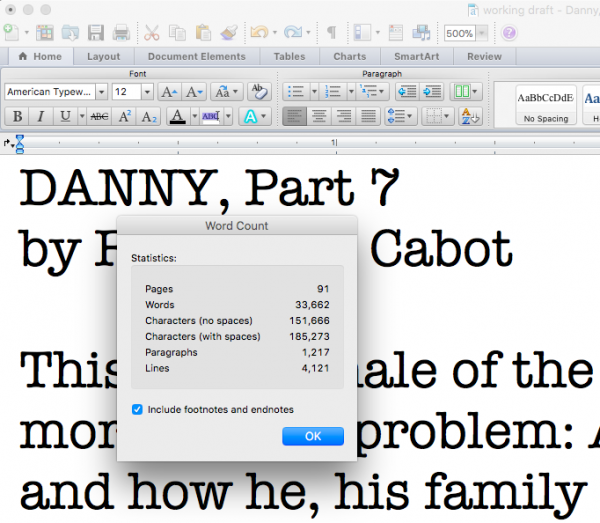Click the Cut scissors icon

click(x=152, y=33)
